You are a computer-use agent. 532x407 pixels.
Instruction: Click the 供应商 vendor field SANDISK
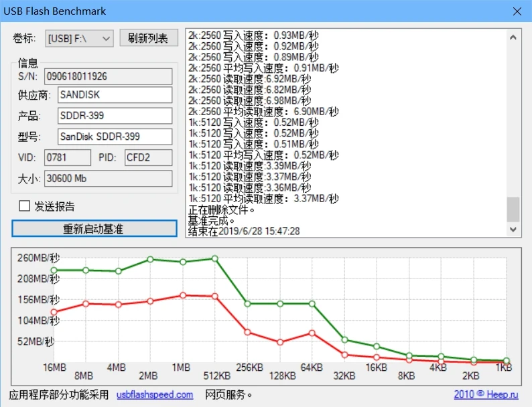click(115, 95)
